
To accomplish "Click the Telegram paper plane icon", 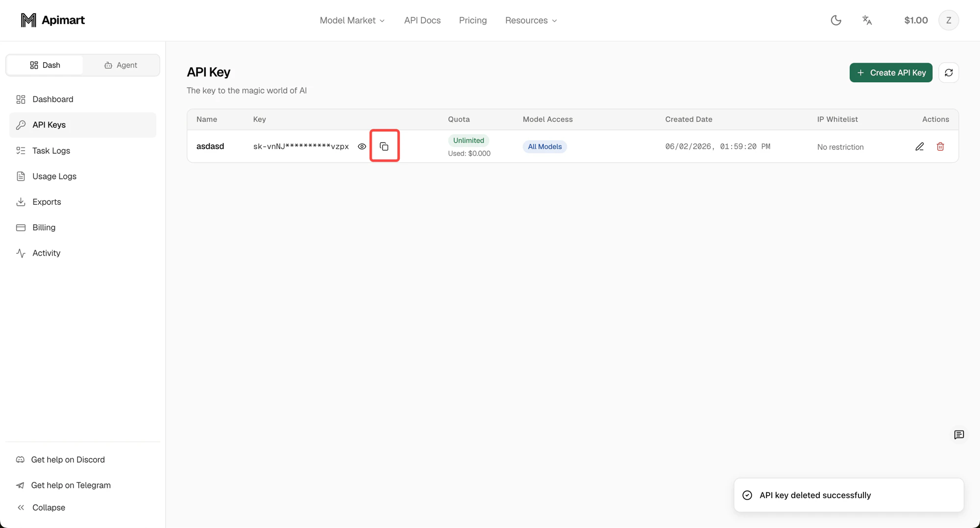I will point(20,485).
